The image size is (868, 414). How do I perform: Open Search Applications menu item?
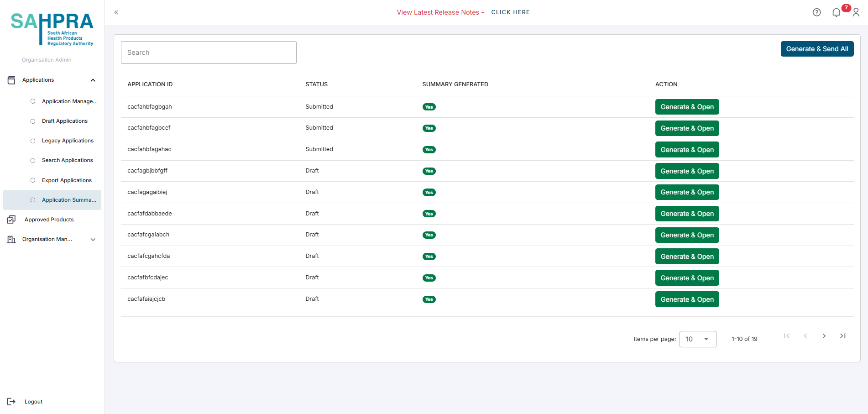click(67, 160)
